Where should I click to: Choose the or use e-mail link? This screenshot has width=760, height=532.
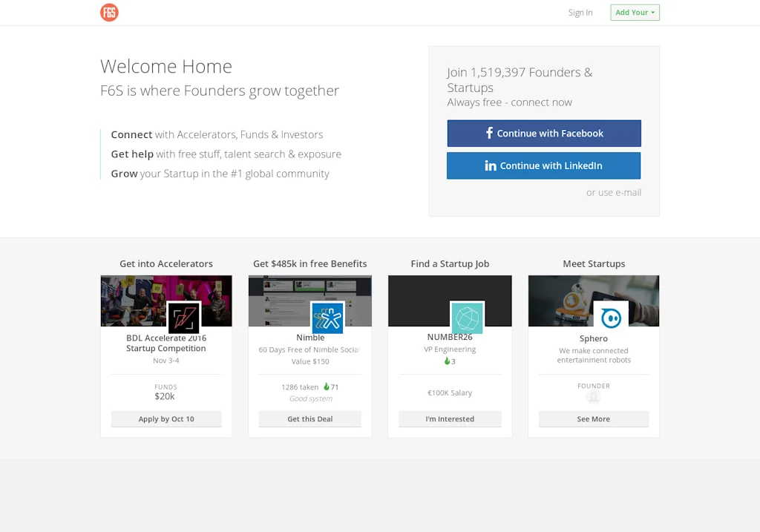[613, 192]
